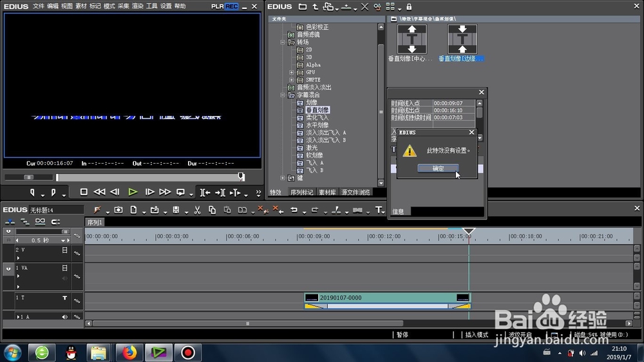Expand the 键 folder in the effects tree

pos(283,178)
